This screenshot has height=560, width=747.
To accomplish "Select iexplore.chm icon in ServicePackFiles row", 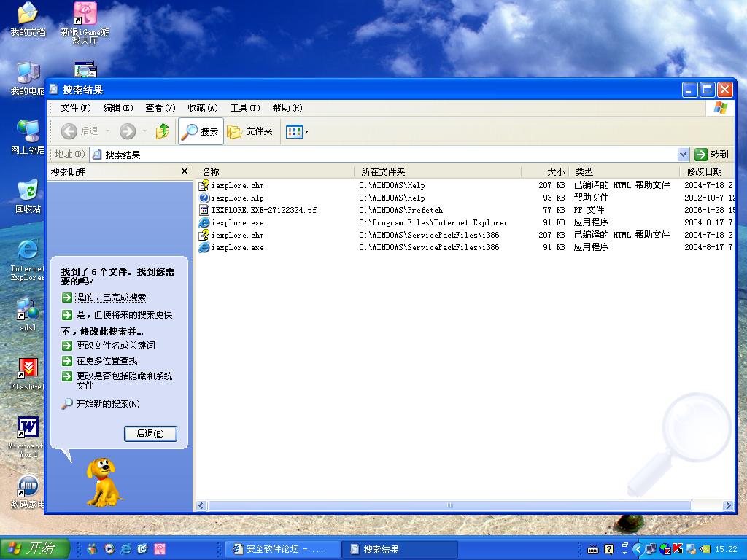I will pyautogui.click(x=204, y=235).
